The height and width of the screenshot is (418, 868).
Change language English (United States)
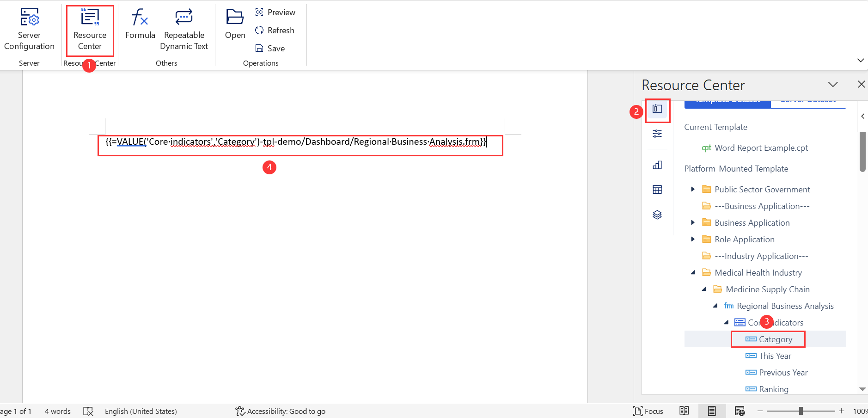[141, 411]
